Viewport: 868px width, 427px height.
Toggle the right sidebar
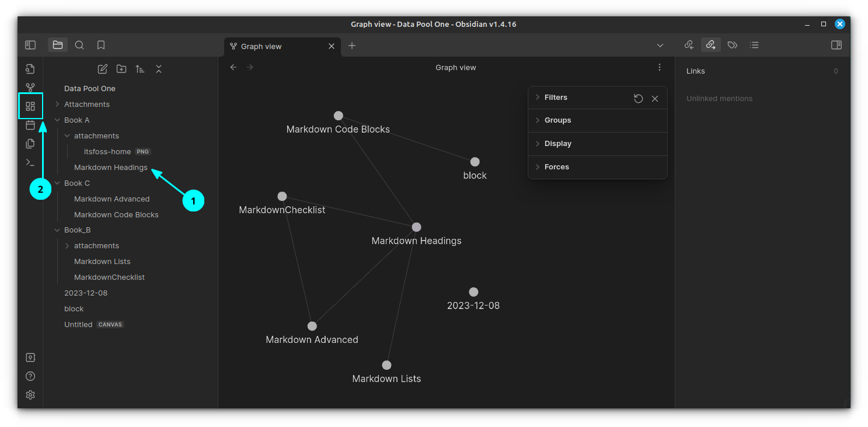tap(836, 45)
